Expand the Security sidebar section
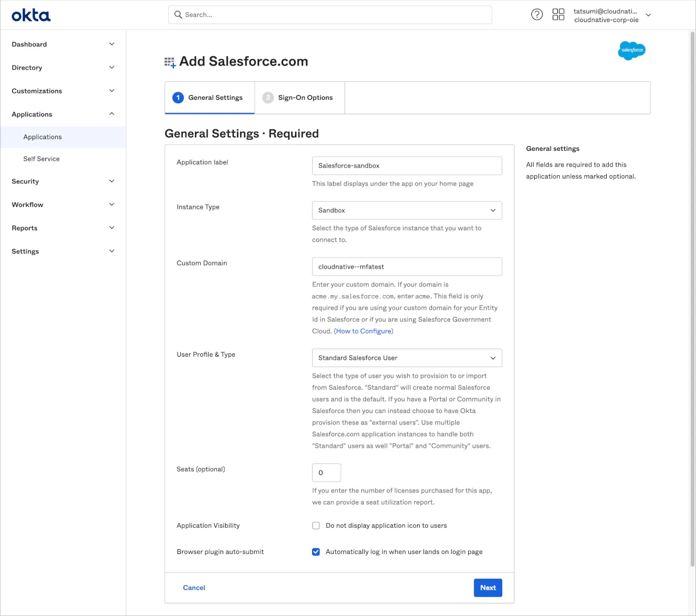This screenshot has width=696, height=616. point(63,182)
